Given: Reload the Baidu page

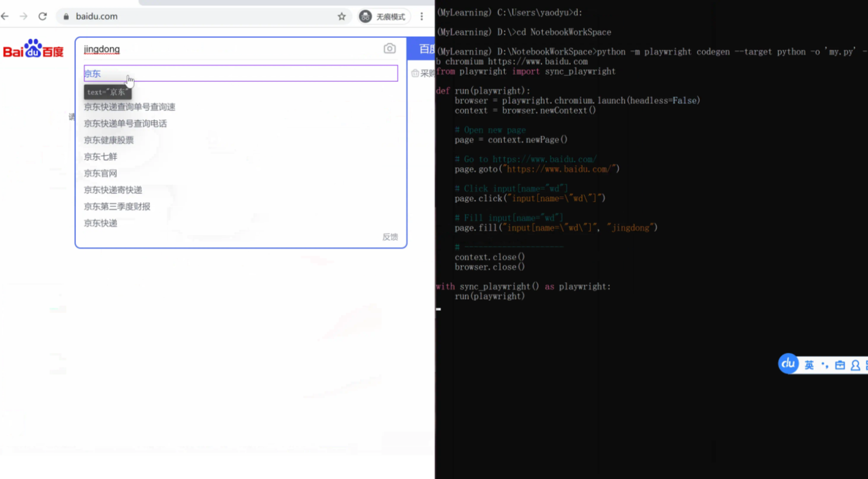Looking at the screenshot, I should click(43, 16).
